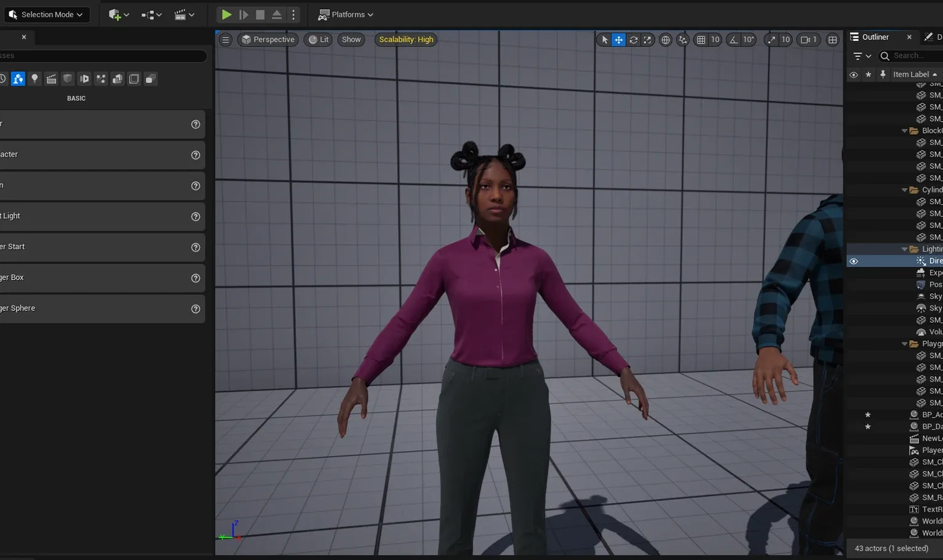
Task: Select Media category play icon
Action: (x=84, y=79)
